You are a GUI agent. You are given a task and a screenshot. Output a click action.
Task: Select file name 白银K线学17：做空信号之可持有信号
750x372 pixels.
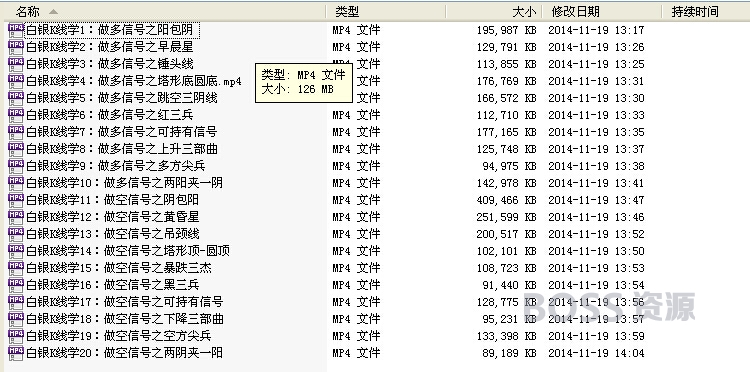pyautogui.click(x=125, y=302)
